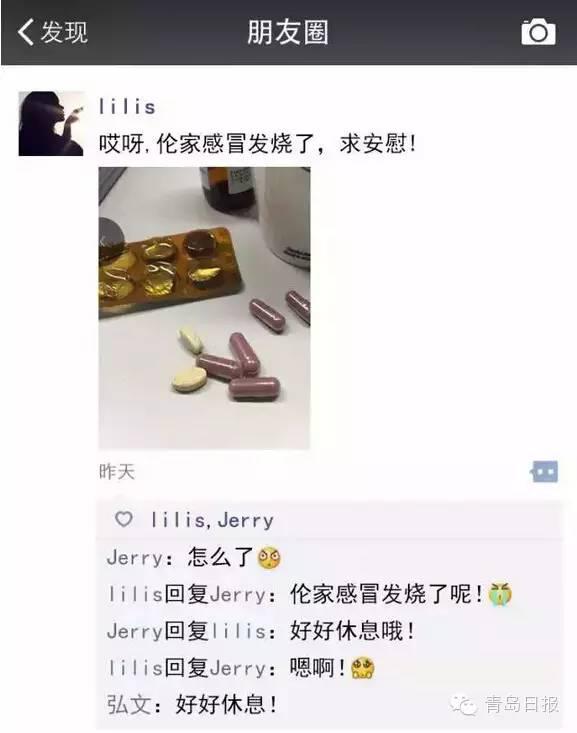Open the lilis username above the post
Viewport: 577px width, 733px height.
(127, 107)
